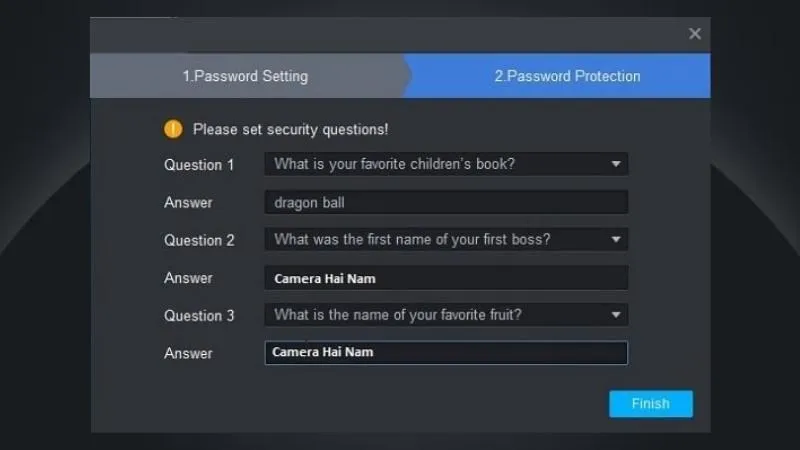Close the security questions dialog
Image resolution: width=800 pixels, height=450 pixels.
(x=695, y=34)
